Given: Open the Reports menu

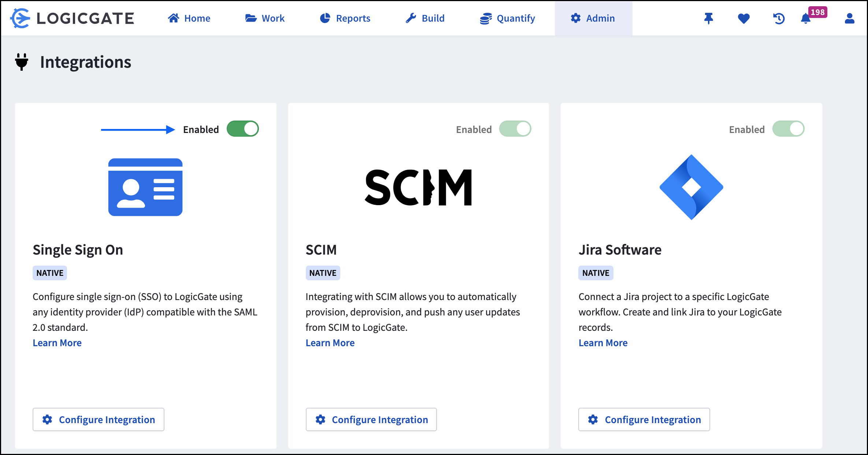Looking at the screenshot, I should point(345,18).
